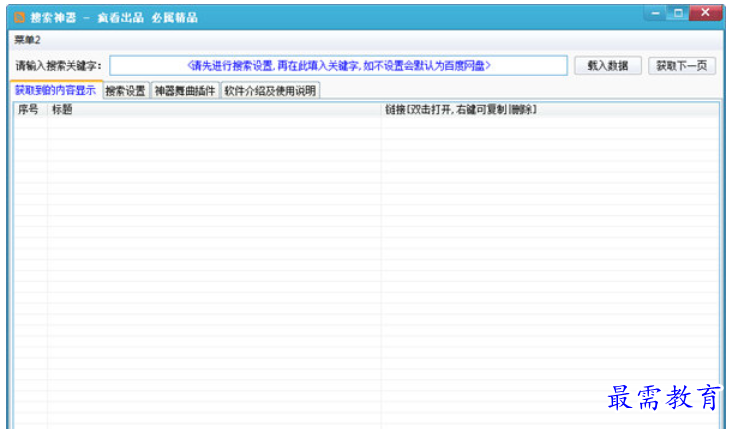This screenshot has height=429, width=729.
Task: Click the 获取下一页 button
Action: 682,66
